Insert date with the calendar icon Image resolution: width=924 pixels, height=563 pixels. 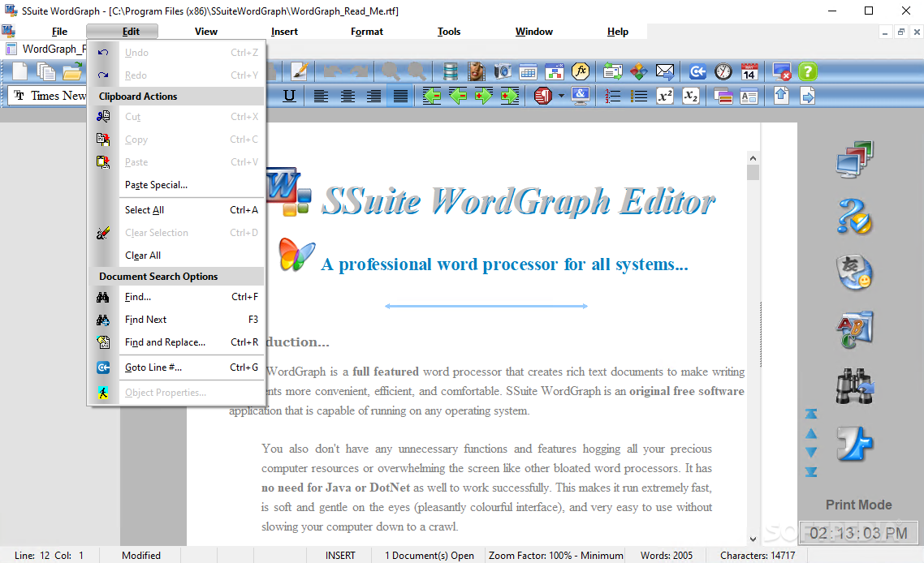click(749, 72)
